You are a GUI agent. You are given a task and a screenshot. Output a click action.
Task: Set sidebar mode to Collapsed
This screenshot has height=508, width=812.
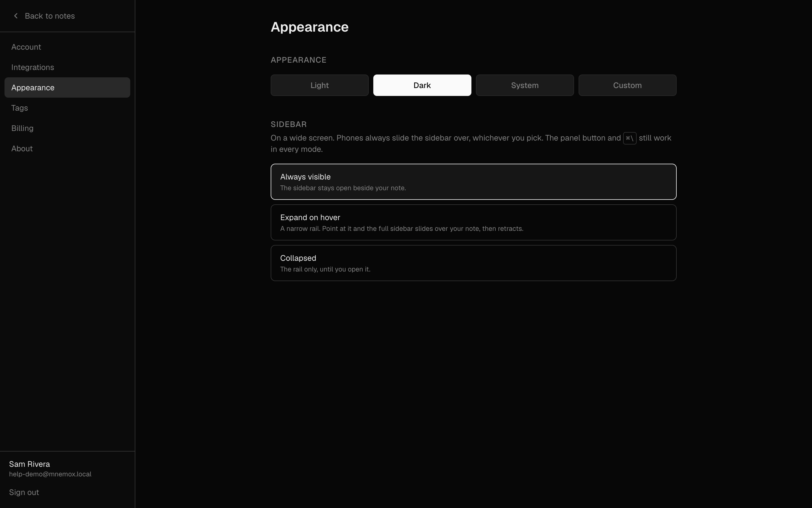pos(473,263)
